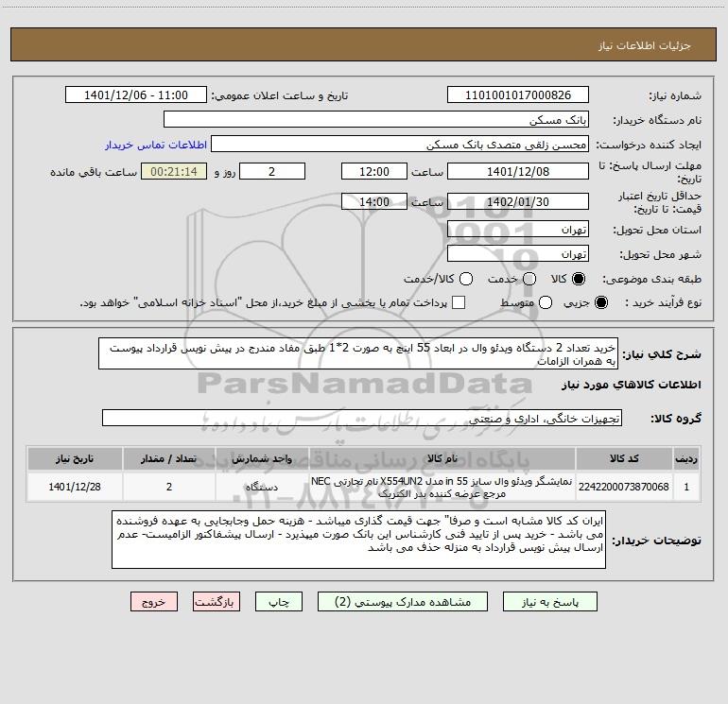Click the 1402/01/30 price validity date field

[517, 201]
